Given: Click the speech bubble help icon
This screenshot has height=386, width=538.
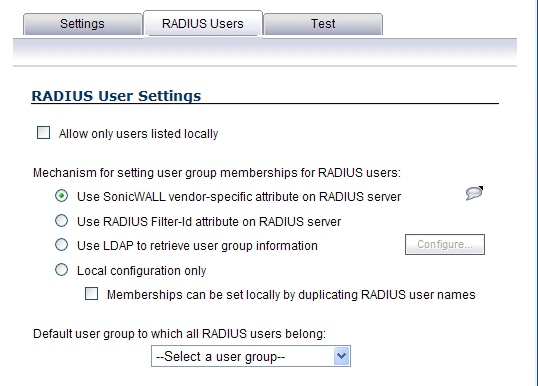Looking at the screenshot, I should pyautogui.click(x=474, y=193).
